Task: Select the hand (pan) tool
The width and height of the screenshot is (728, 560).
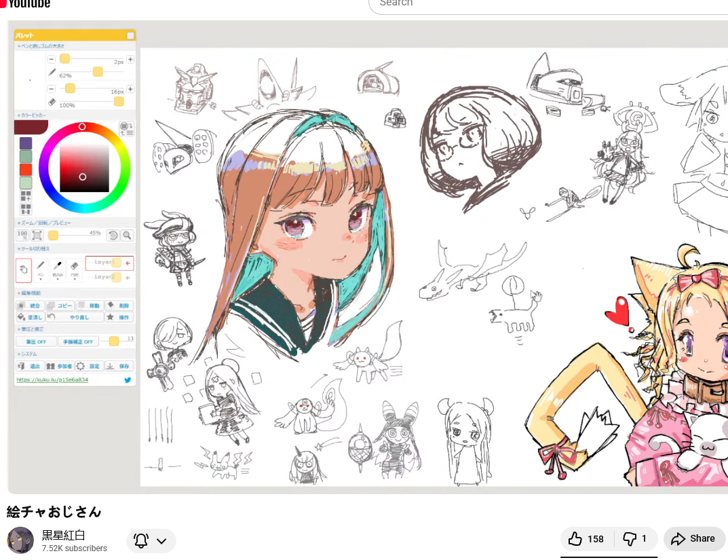Action: coord(23,269)
